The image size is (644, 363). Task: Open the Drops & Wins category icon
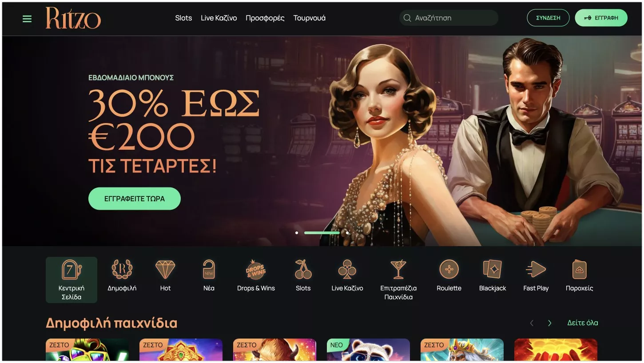tap(256, 269)
